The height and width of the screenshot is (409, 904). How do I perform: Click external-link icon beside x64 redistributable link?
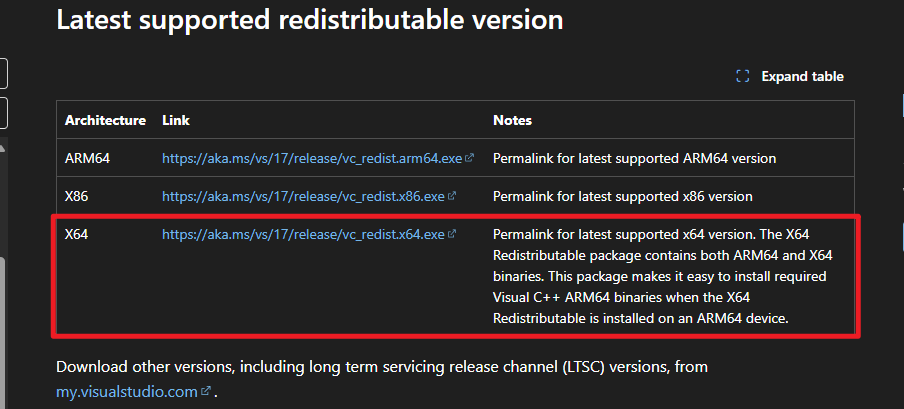[x=452, y=234]
